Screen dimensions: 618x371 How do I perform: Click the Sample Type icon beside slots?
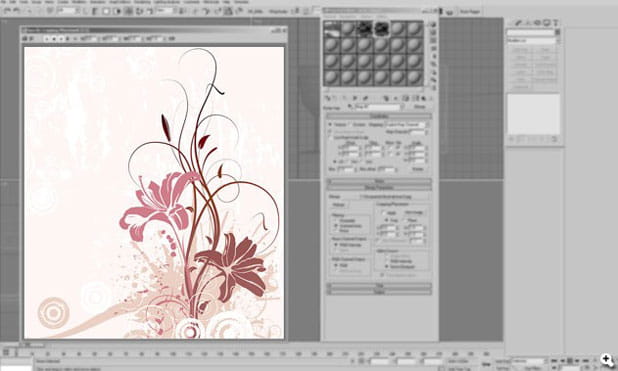coord(434,25)
